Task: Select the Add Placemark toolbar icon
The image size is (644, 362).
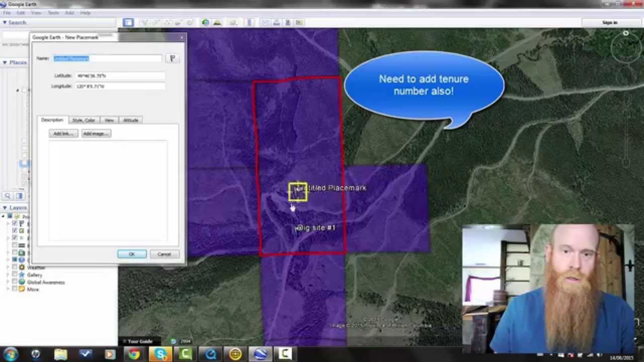Action: (145, 23)
